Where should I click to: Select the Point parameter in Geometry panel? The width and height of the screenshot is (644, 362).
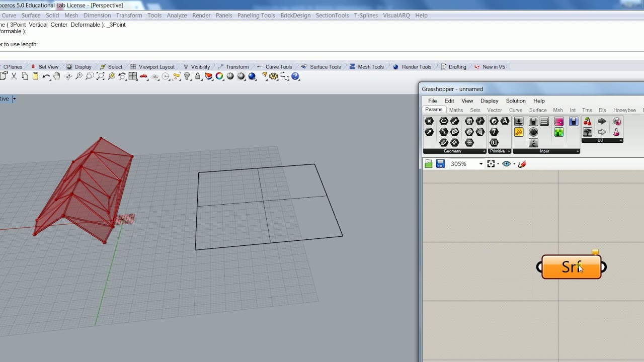[429, 121]
